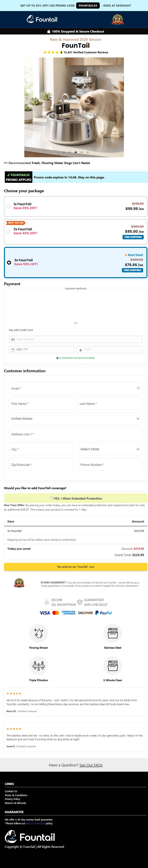The image size is (148, 868).
Task: Open the Select State dropdown
Action: point(110,449)
